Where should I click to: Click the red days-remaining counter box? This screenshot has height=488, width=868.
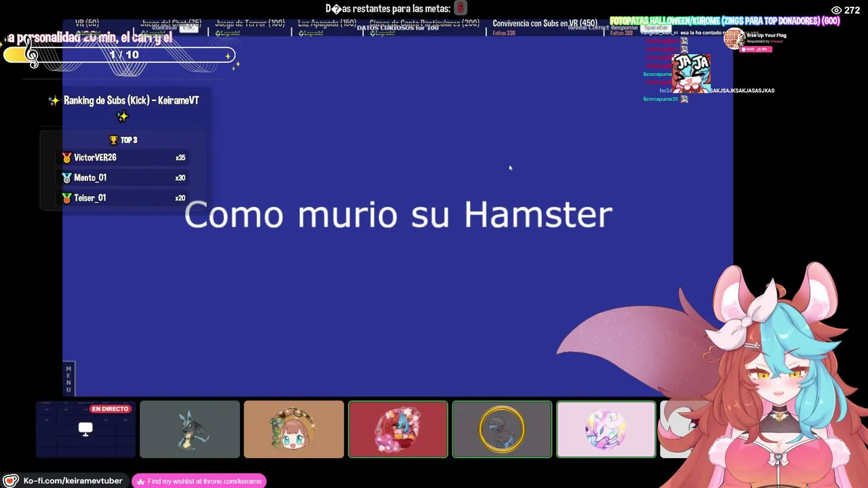pyautogui.click(x=461, y=8)
